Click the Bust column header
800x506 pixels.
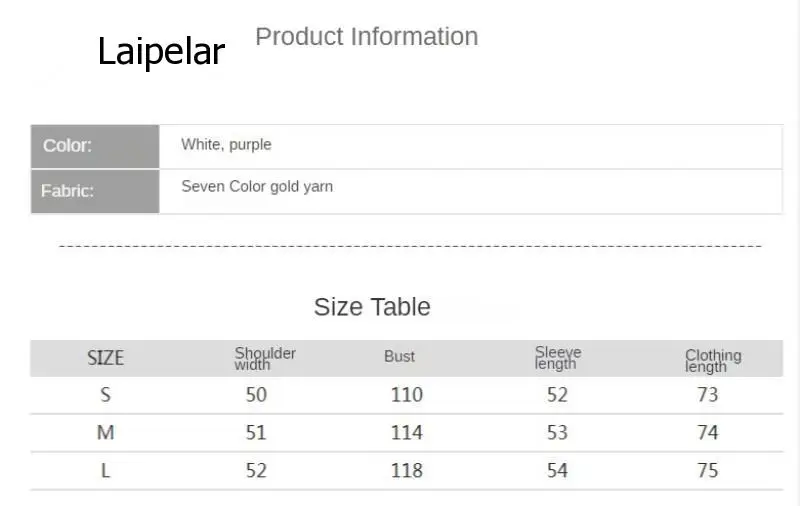click(399, 357)
